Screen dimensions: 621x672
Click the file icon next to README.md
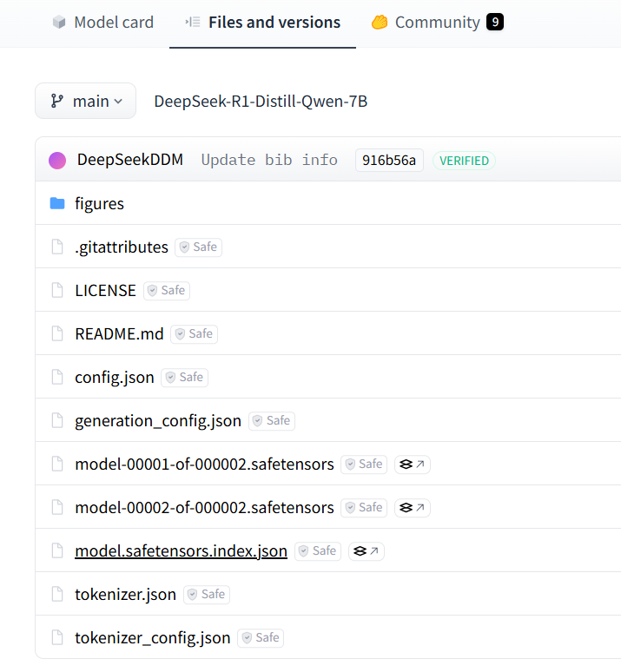click(57, 334)
